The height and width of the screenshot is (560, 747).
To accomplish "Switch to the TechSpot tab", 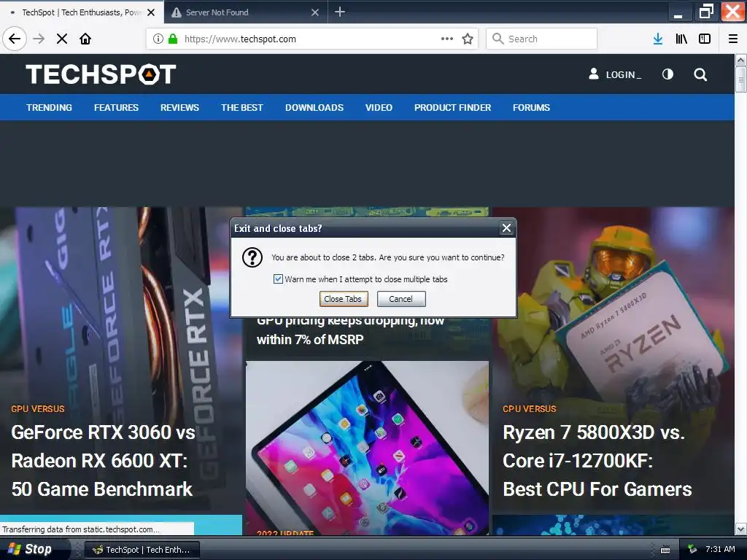I will point(82,12).
